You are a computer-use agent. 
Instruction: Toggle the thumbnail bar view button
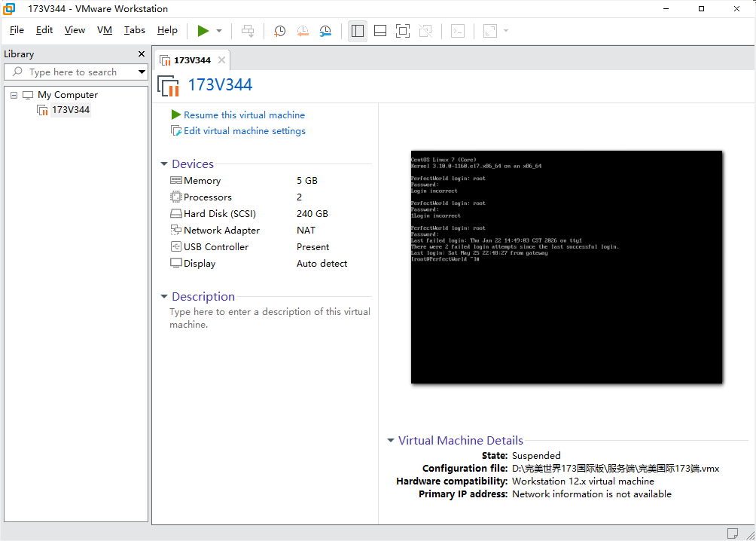click(x=380, y=31)
